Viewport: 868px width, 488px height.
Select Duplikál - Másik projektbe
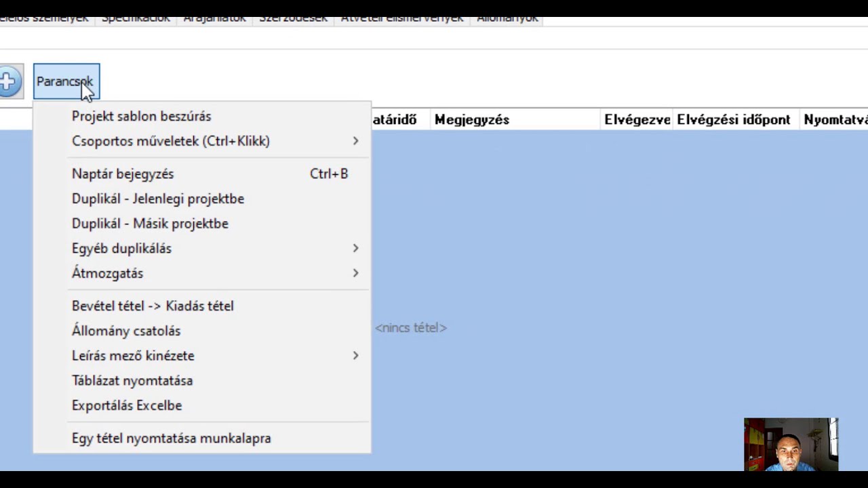coord(201,224)
